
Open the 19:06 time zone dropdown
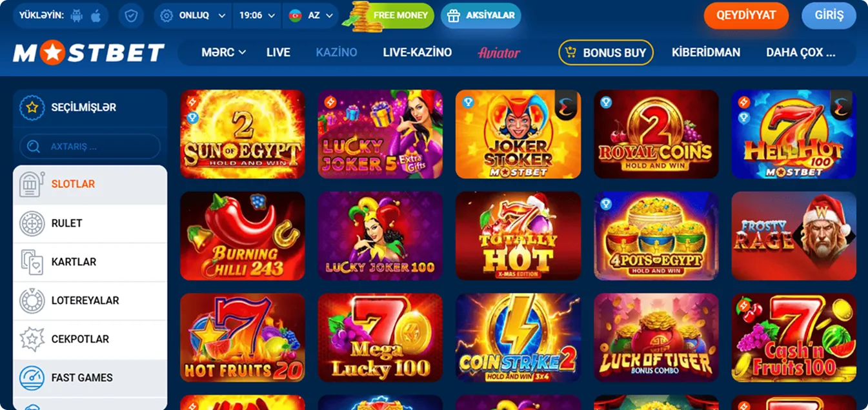(257, 15)
